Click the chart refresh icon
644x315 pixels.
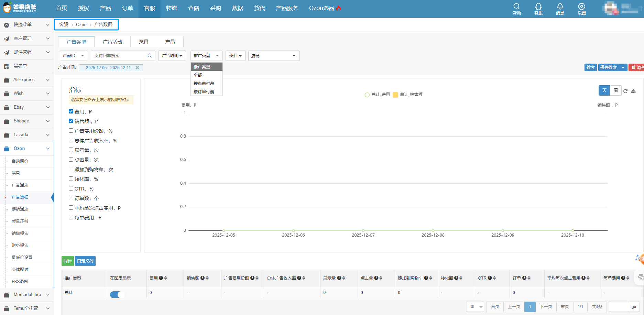[x=625, y=91]
